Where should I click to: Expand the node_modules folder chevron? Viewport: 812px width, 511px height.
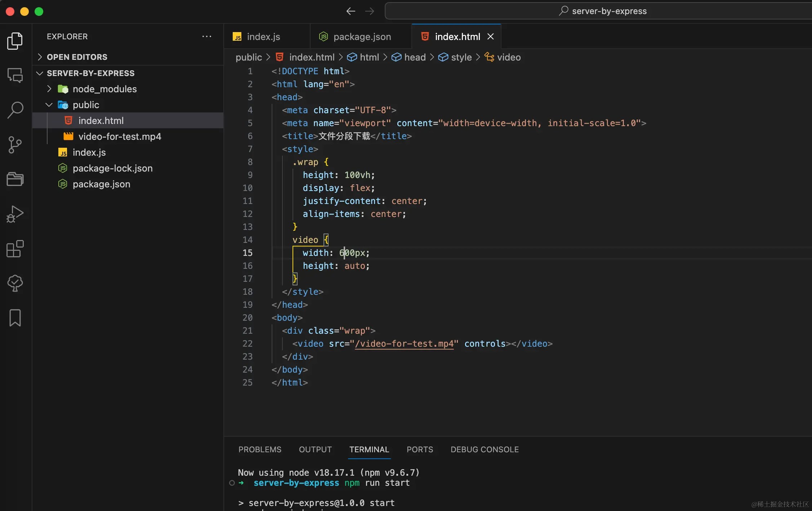pos(49,89)
